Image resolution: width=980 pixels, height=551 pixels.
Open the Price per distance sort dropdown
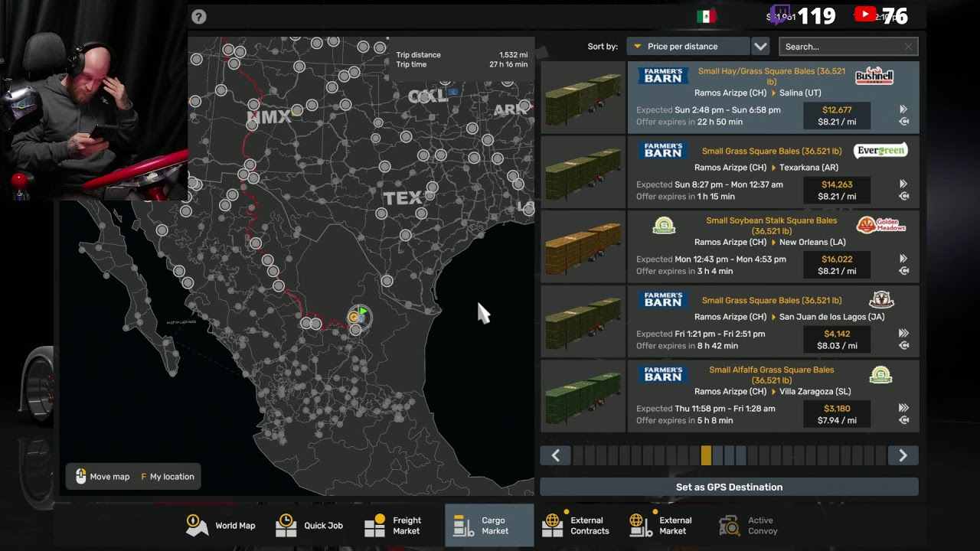pos(688,47)
